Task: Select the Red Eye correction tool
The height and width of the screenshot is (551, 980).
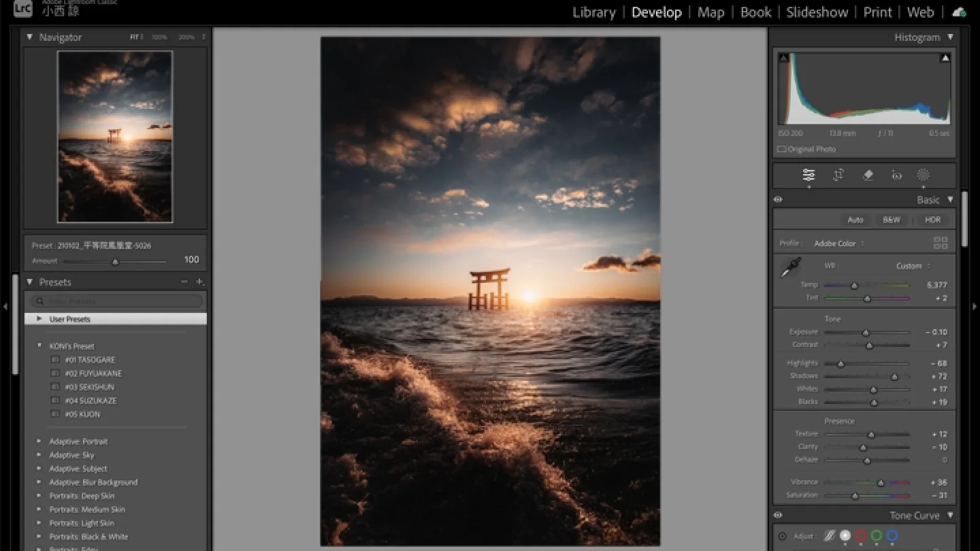Action: (896, 175)
